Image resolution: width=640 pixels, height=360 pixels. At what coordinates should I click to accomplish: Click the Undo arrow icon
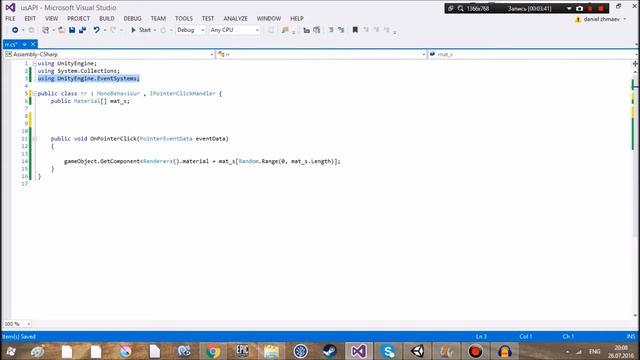coord(96,30)
